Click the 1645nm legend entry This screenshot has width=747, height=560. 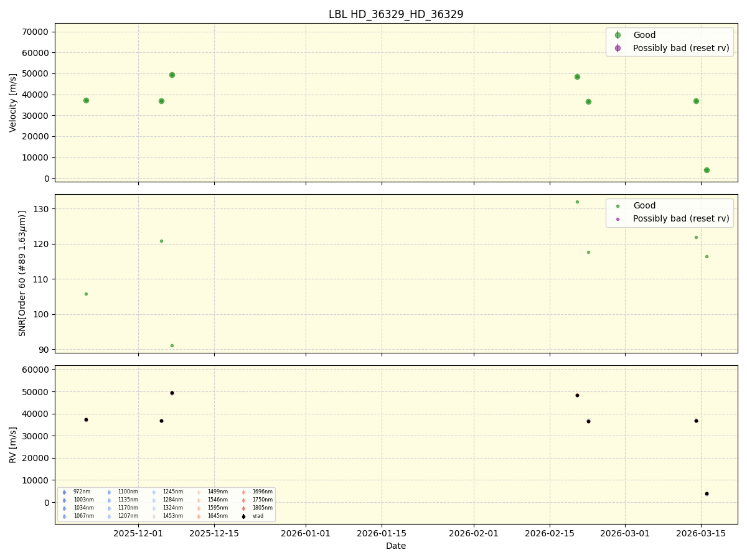coord(218,516)
